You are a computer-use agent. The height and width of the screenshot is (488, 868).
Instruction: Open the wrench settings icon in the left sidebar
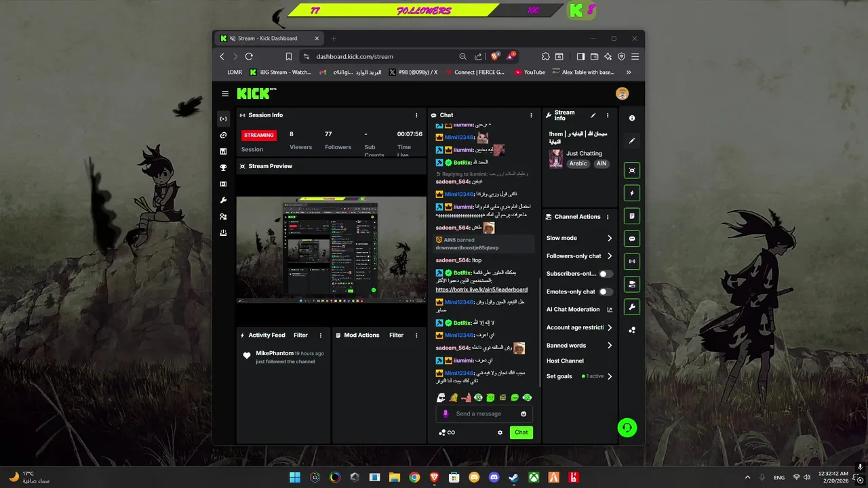pyautogui.click(x=223, y=200)
